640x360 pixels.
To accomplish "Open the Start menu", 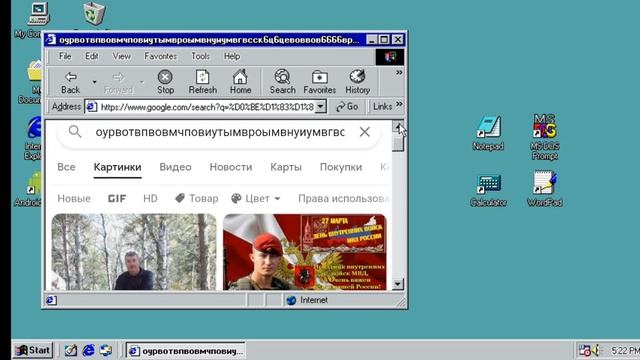I will [33, 350].
